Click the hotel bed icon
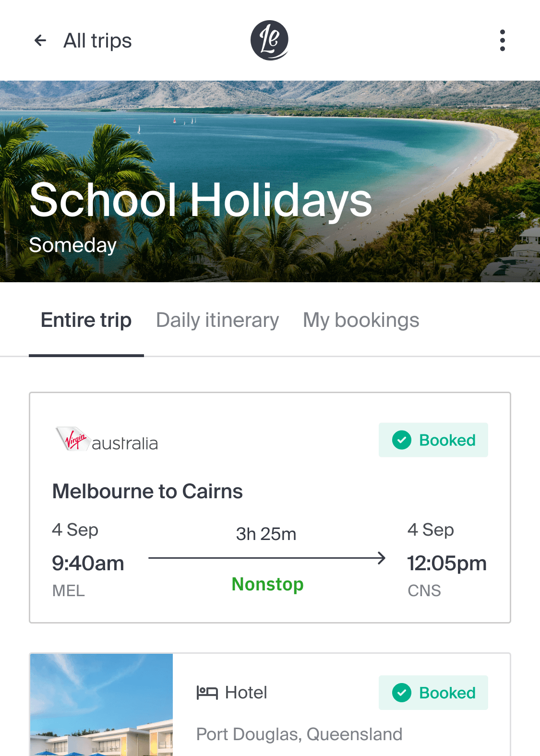Screen dimensions: 540x756 [x=207, y=693]
